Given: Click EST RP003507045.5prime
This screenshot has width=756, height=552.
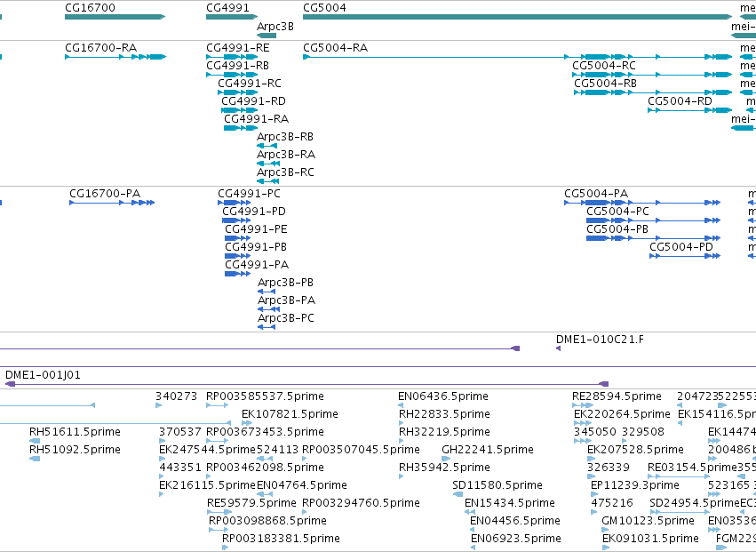Looking at the screenshot, I should pyautogui.click(x=306, y=459).
